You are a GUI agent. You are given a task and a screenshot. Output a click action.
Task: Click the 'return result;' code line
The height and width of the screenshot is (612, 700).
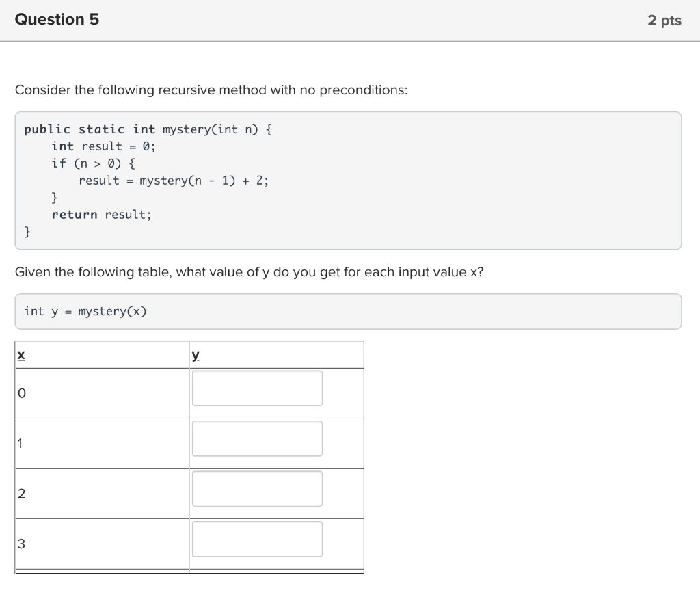[102, 215]
